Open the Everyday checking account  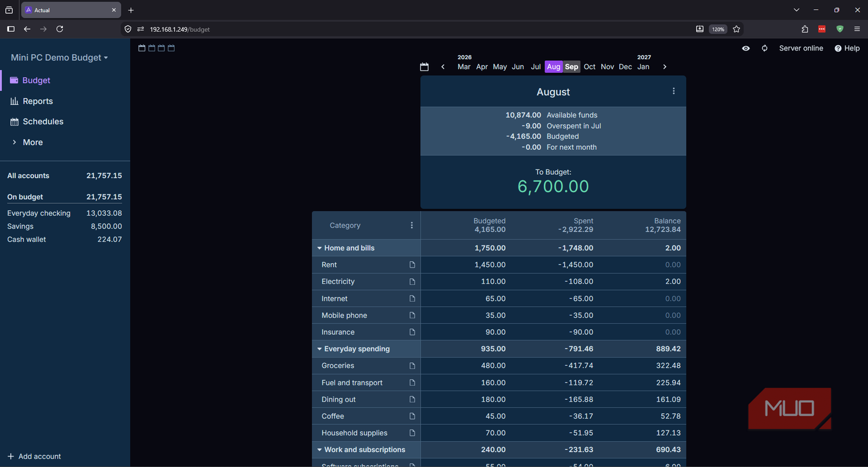tap(65, 214)
